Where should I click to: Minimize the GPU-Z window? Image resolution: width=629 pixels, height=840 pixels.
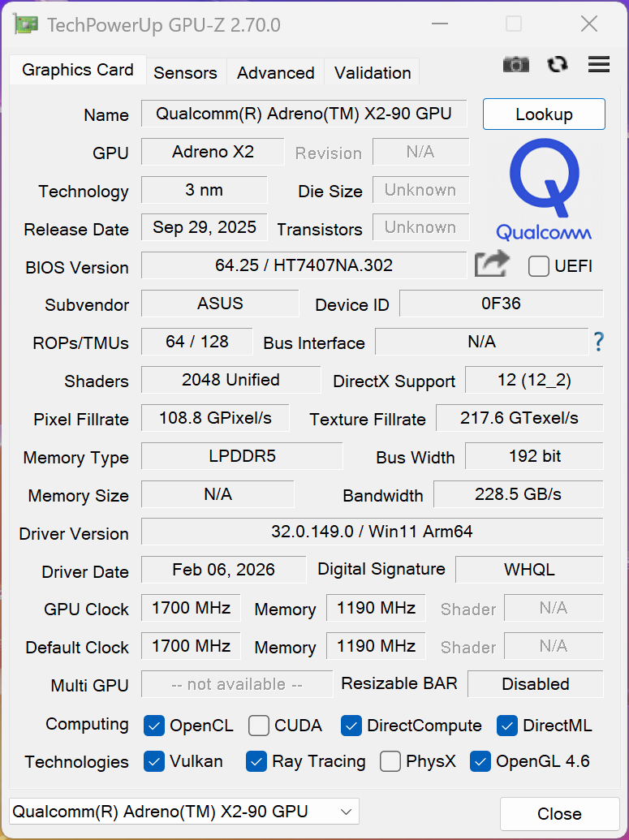tap(440, 24)
